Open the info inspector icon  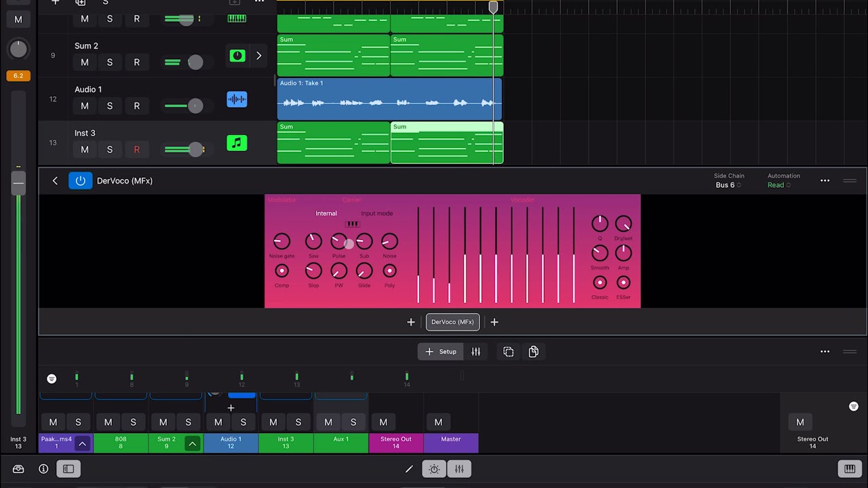pos(43,469)
